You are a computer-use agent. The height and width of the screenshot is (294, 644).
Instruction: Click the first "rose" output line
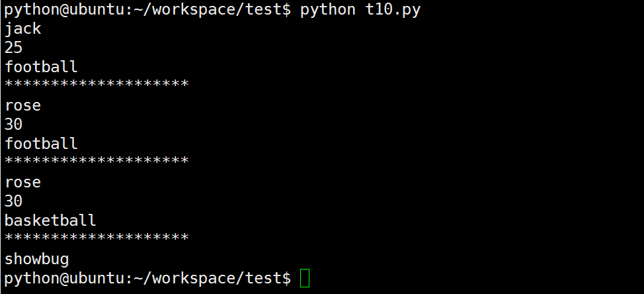pos(22,105)
